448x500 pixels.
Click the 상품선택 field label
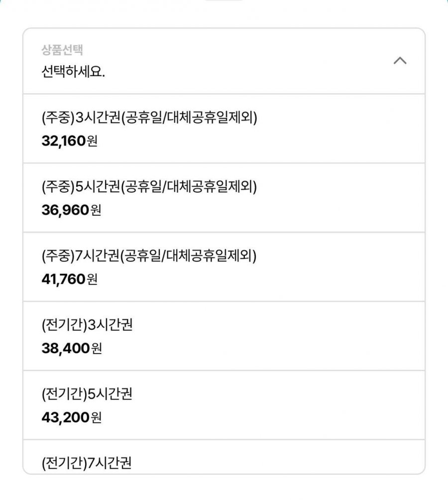pyautogui.click(x=62, y=50)
